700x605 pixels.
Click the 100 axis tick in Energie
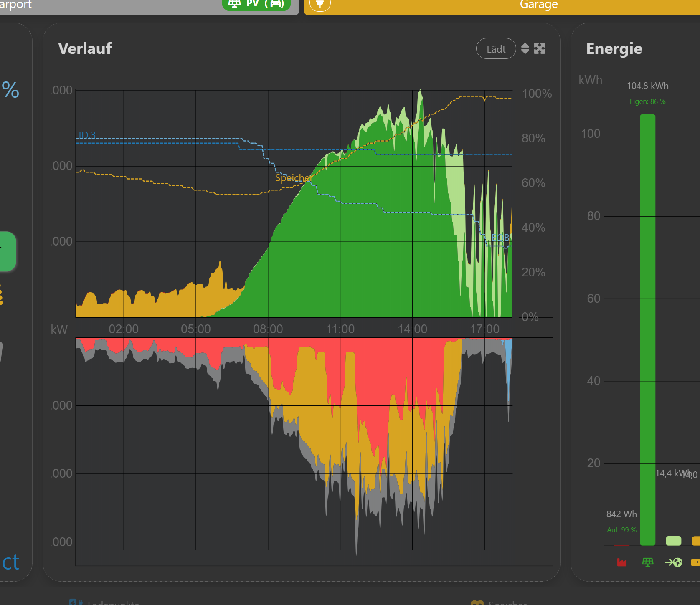click(x=591, y=134)
